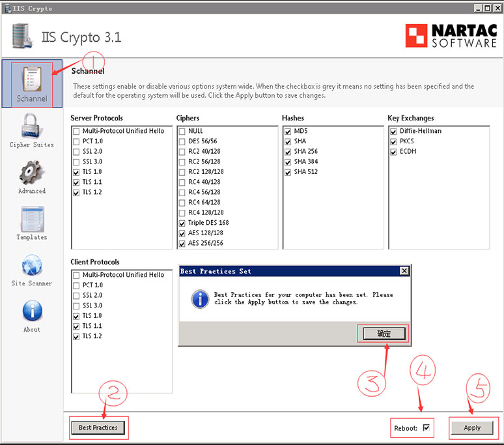Open the Cipher Suites padlock icon
The width and height of the screenshot is (504, 445).
point(31,127)
